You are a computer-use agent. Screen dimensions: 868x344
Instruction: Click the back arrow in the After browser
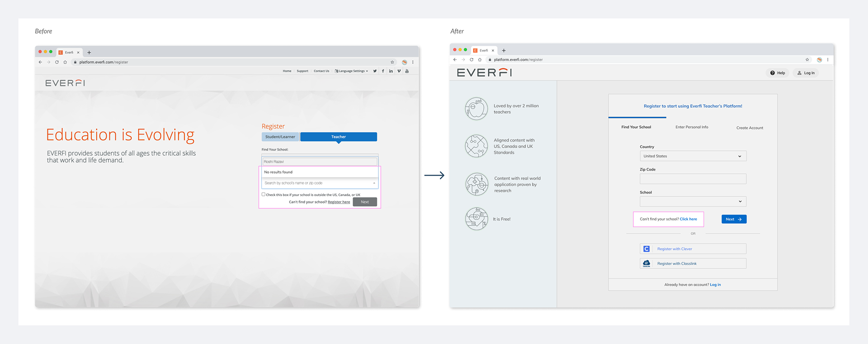point(455,60)
